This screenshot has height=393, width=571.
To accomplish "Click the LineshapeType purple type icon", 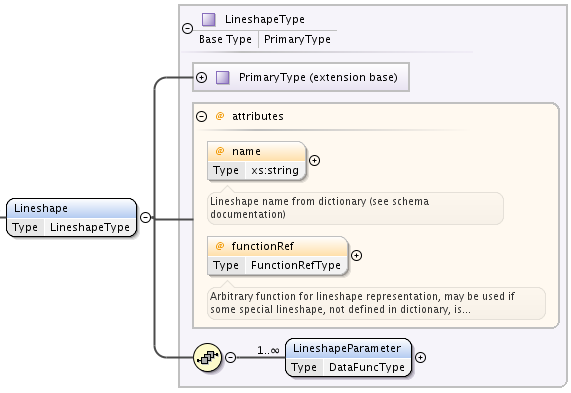I will click(x=209, y=19).
